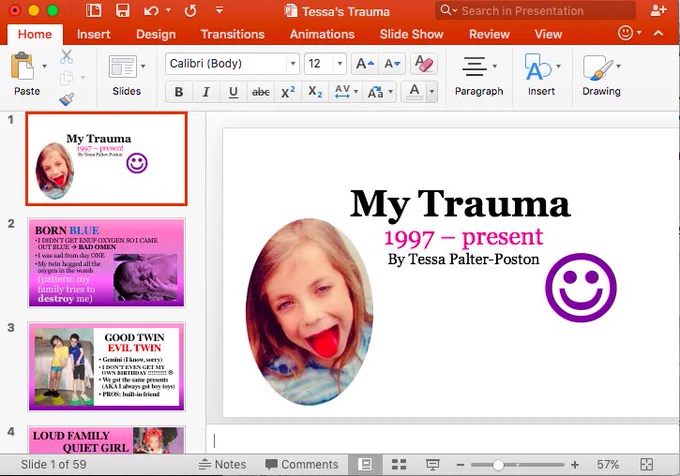Click the Save floppy disk icon
680x476 pixels.
pyautogui.click(x=122, y=10)
